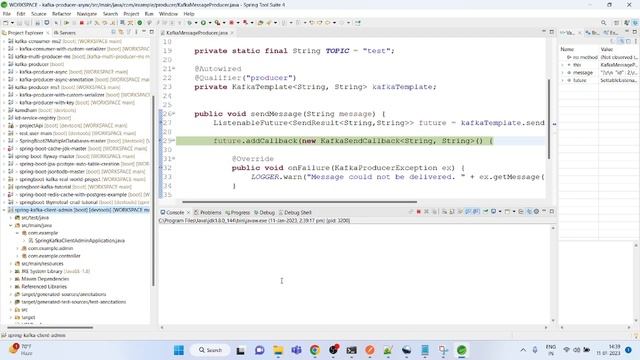Image resolution: width=640 pixels, height=360 pixels.
Task: Expand the com.example.admin package
Action: click(x=18, y=249)
